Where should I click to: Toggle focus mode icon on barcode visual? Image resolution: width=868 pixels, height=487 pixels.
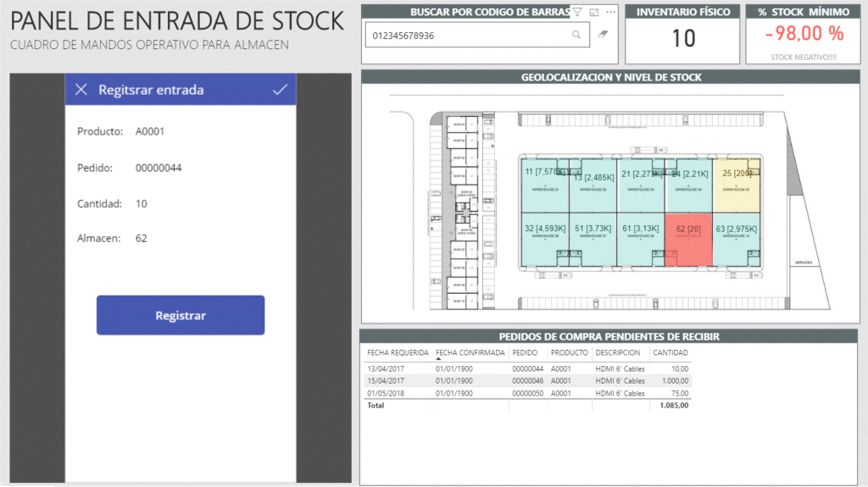coord(594,12)
